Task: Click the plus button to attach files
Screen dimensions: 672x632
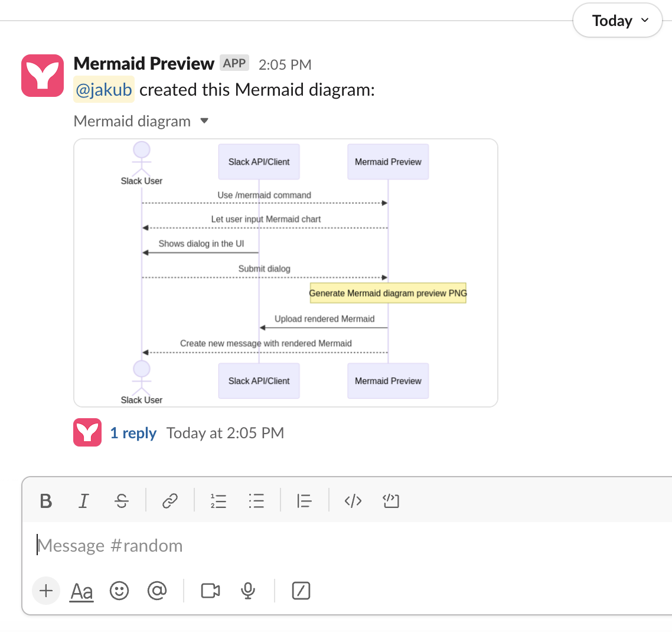Action: (46, 590)
